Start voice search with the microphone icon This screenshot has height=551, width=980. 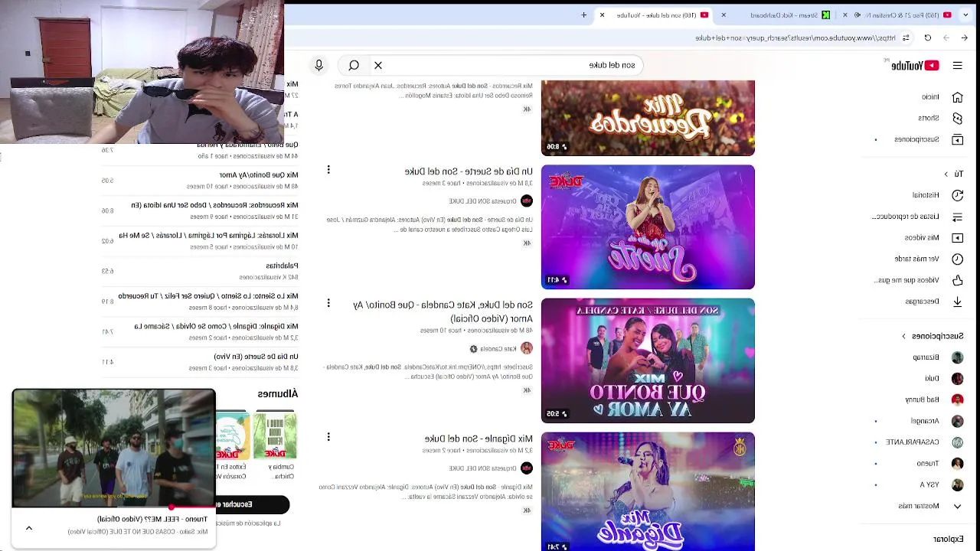[319, 66]
